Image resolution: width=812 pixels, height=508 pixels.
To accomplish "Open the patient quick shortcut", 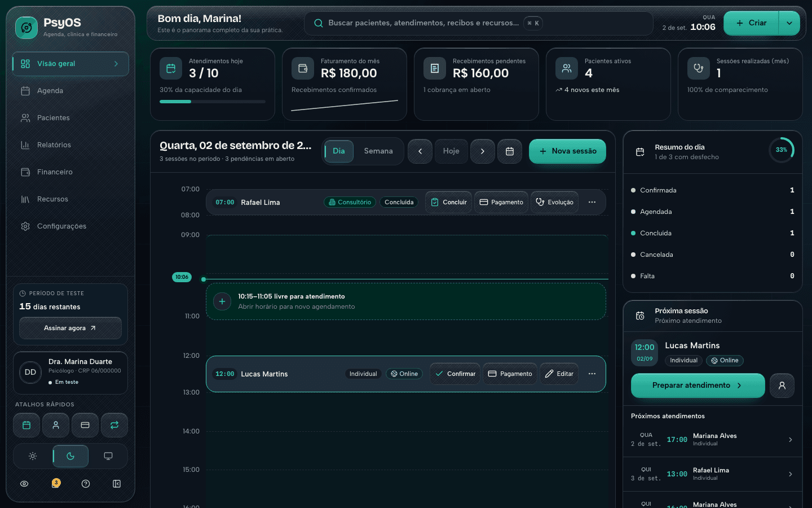I will [x=56, y=425].
